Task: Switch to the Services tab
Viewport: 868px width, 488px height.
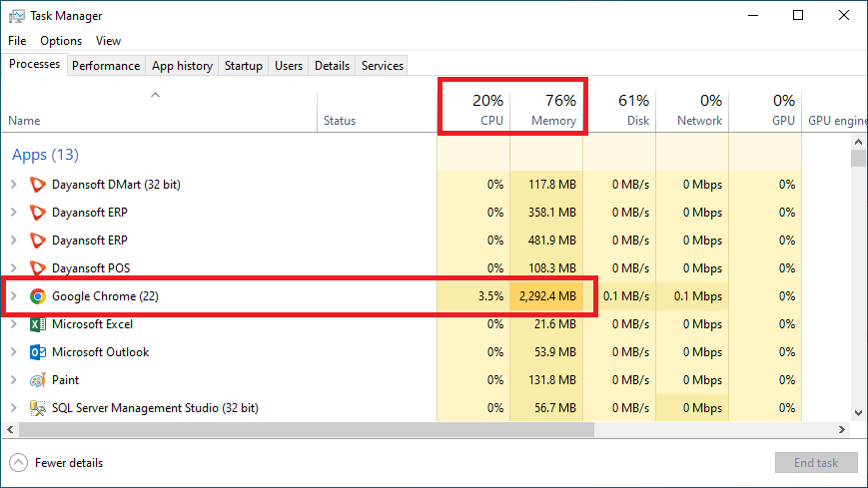Action: 382,65
